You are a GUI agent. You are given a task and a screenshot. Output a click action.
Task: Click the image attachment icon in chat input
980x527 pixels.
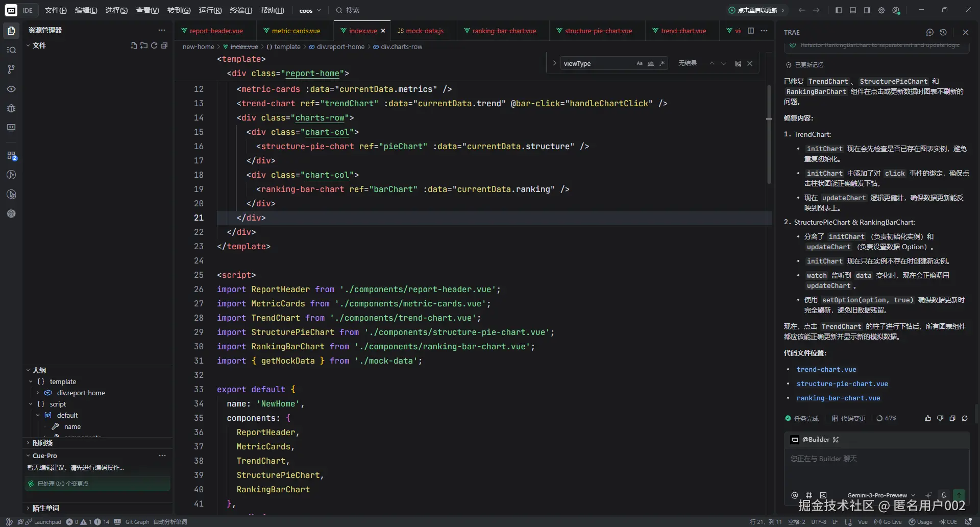click(823, 495)
